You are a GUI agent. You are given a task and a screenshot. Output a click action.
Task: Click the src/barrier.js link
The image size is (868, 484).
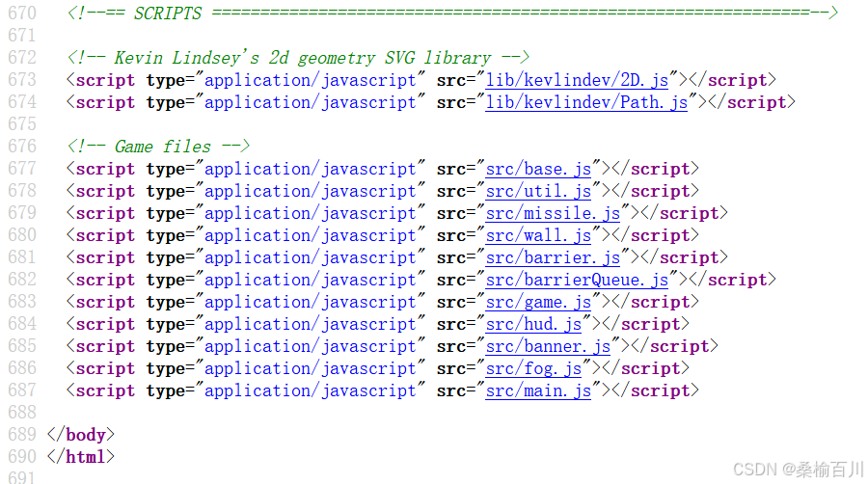[553, 257]
